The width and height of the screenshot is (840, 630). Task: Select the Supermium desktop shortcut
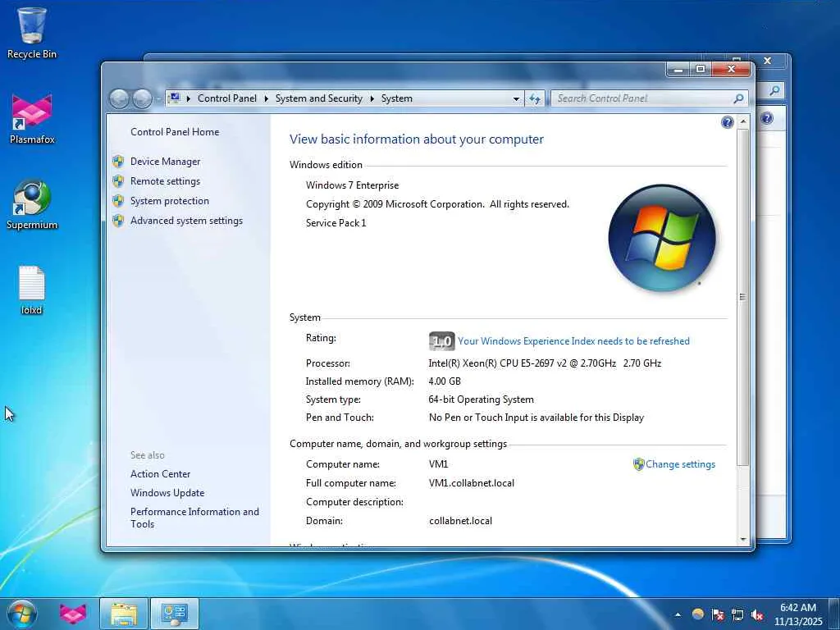coord(32,204)
